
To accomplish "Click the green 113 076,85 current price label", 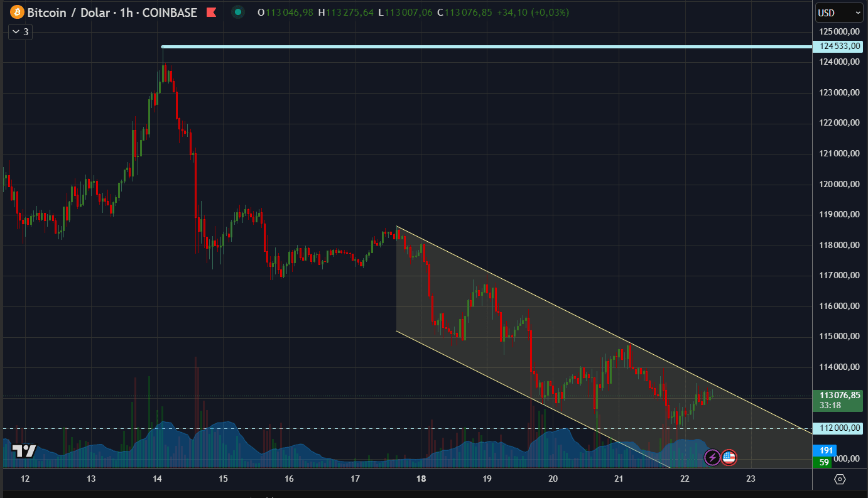I will pyautogui.click(x=838, y=400).
